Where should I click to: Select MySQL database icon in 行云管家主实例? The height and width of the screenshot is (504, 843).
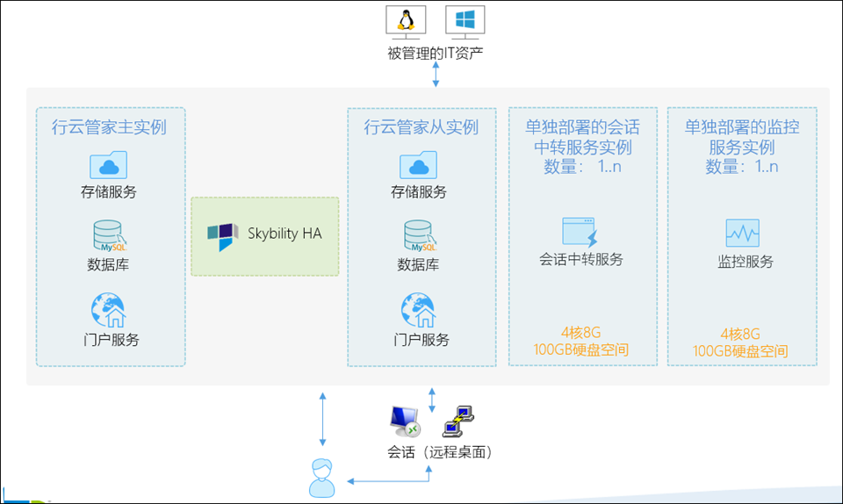pos(110,235)
